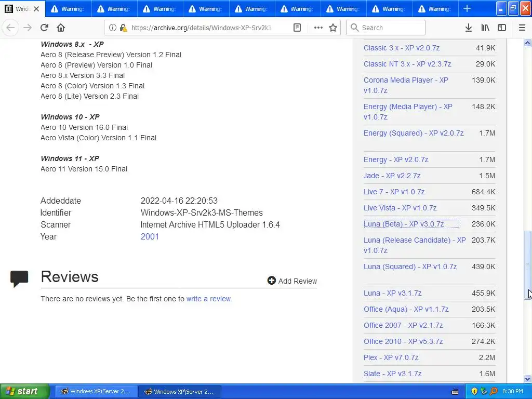The image size is (532, 399).
Task: Click the 8:30 PM taskbar clock
Action: click(513, 391)
